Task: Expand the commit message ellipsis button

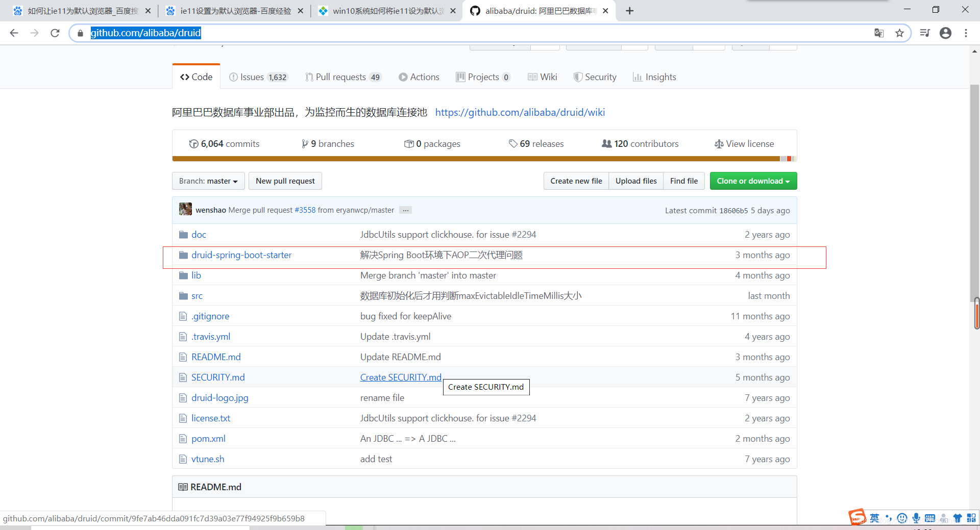Action: coord(406,210)
